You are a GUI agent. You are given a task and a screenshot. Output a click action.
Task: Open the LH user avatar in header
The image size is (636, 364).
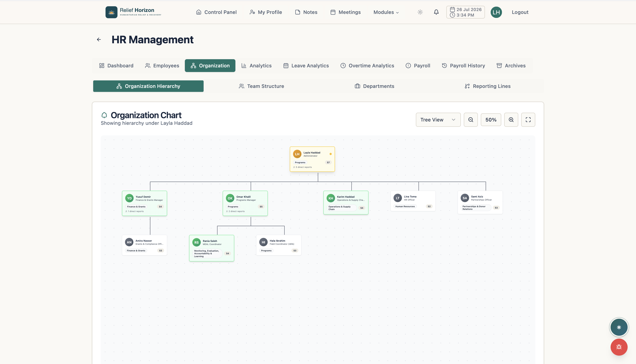click(496, 12)
